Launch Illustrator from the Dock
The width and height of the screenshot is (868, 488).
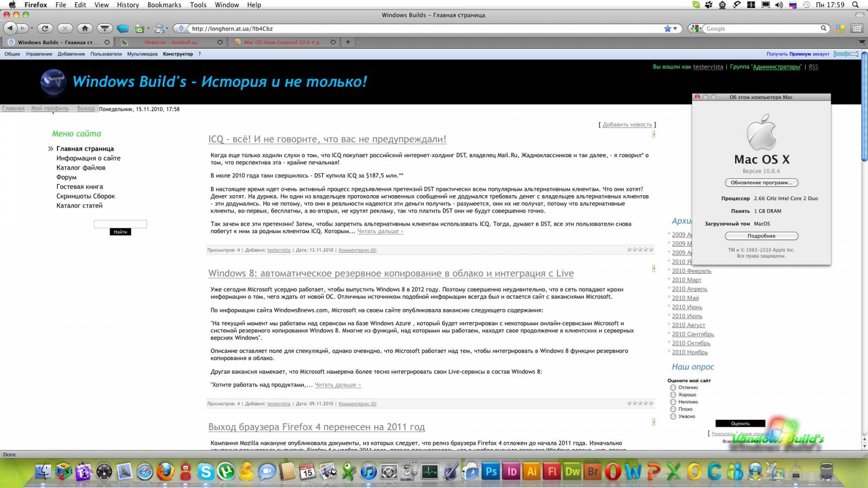pyautogui.click(x=532, y=472)
